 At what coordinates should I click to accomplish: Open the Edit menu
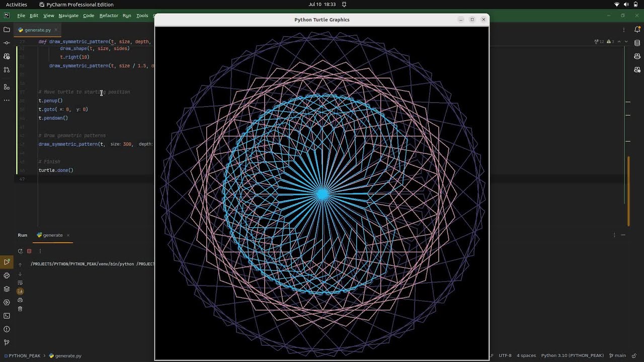(34, 16)
